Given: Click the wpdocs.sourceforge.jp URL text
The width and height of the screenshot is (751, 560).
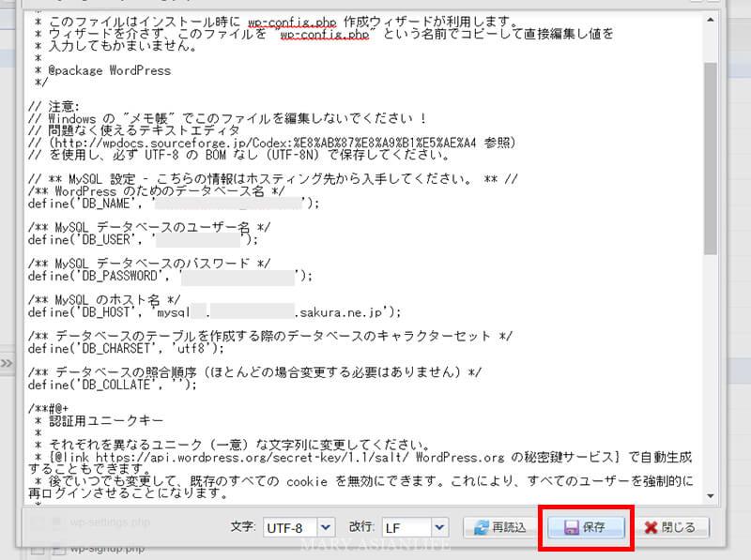Looking at the screenshot, I should click(265, 143).
